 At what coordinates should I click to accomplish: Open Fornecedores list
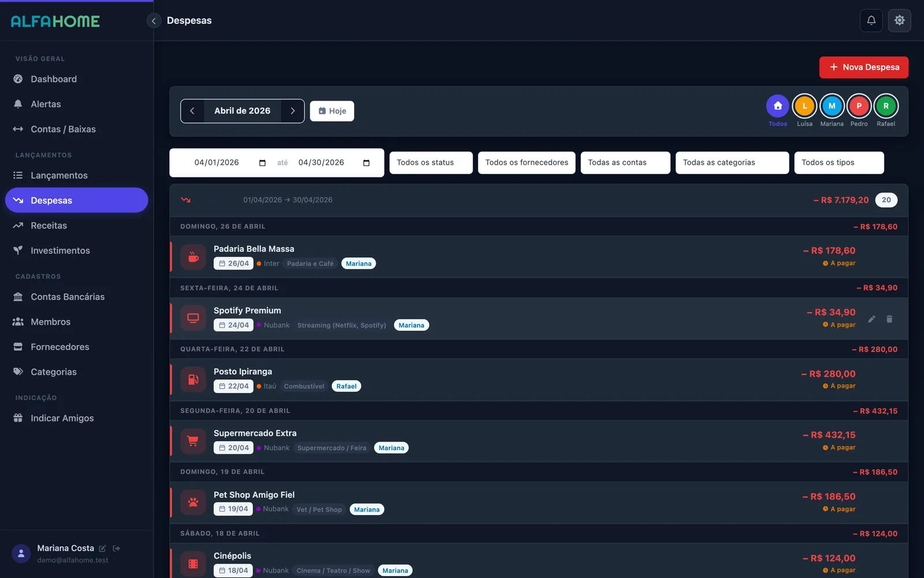tap(77, 347)
